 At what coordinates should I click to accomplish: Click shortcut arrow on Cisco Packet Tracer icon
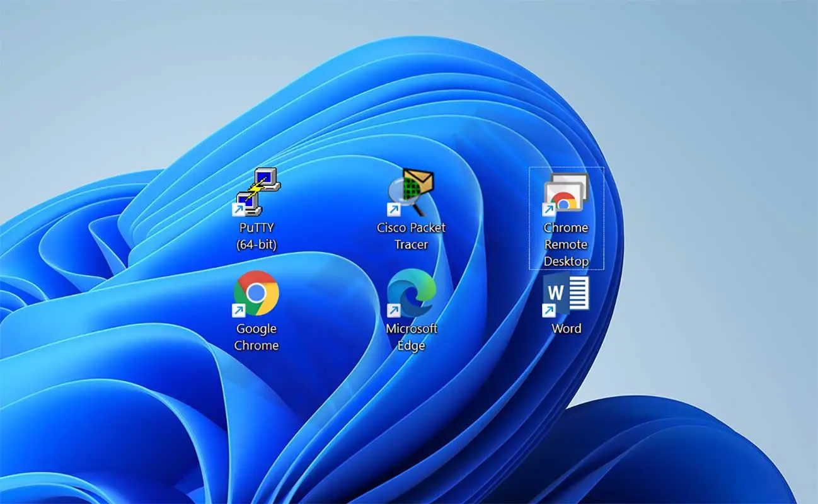point(393,209)
